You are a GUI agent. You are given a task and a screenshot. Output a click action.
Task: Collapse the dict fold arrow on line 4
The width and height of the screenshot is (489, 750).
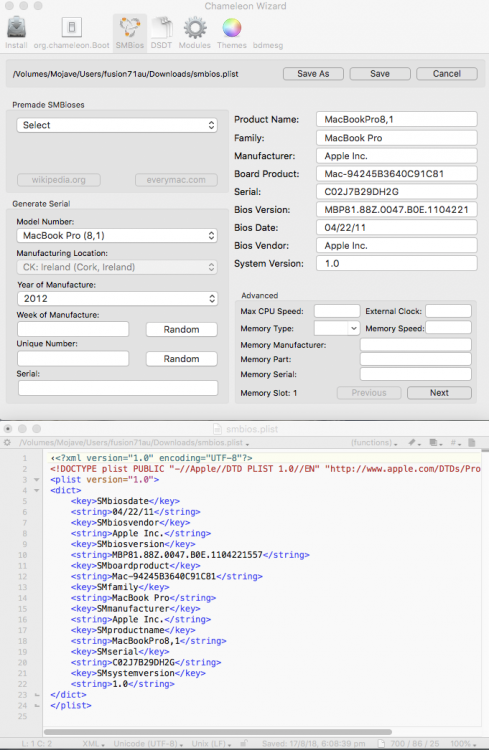(37, 490)
